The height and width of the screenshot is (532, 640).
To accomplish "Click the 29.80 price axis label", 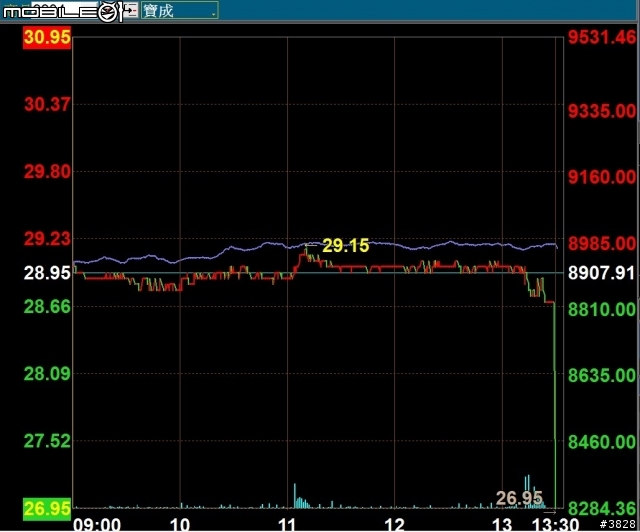I will [x=47, y=172].
